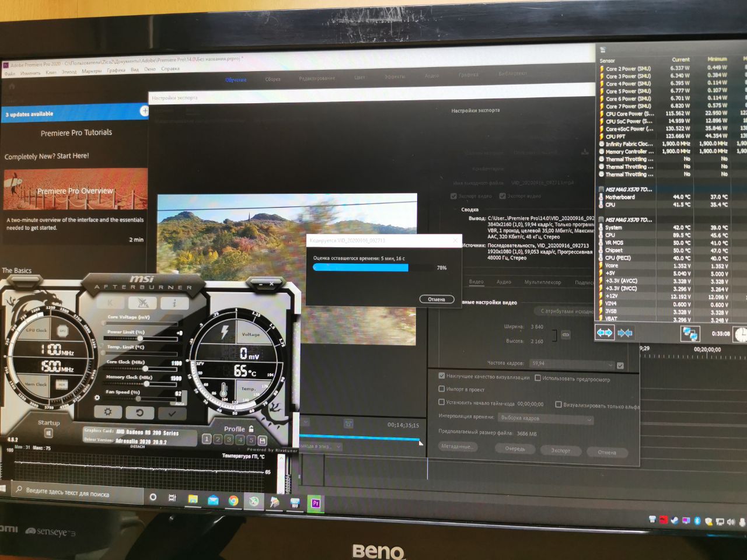Screen dimensions: 747x560
Task: Click Afterburner GPU chip icon in gauge
Action: coord(62,330)
